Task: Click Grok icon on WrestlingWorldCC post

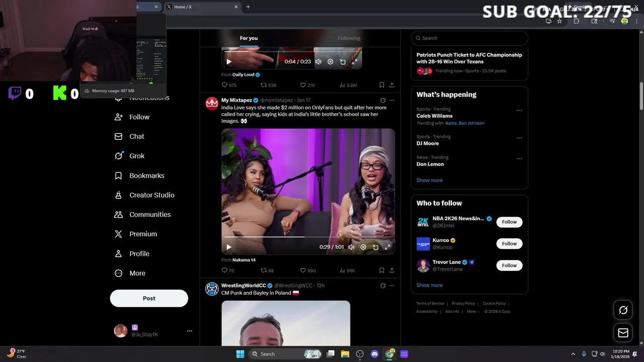Action: tap(383, 286)
